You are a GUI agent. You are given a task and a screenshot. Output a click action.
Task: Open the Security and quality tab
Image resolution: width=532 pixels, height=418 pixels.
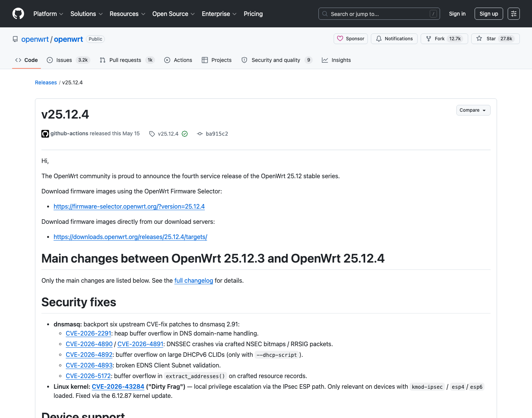[277, 60]
